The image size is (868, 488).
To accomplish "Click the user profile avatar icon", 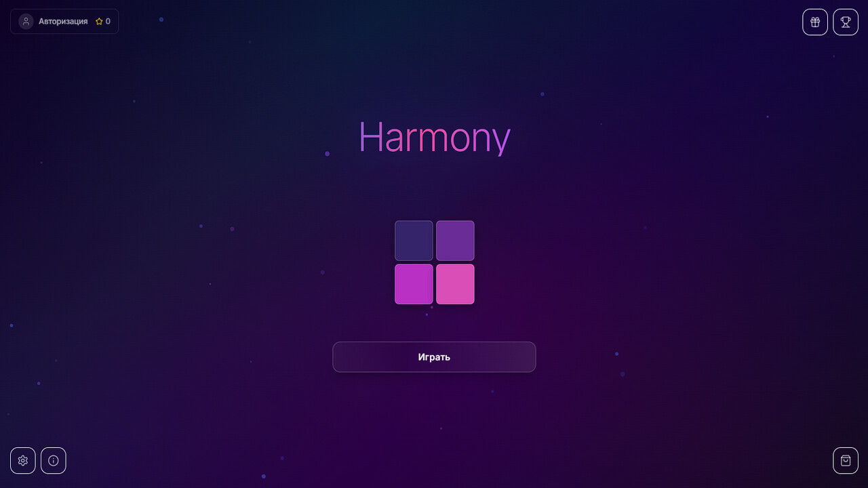I will click(x=25, y=21).
